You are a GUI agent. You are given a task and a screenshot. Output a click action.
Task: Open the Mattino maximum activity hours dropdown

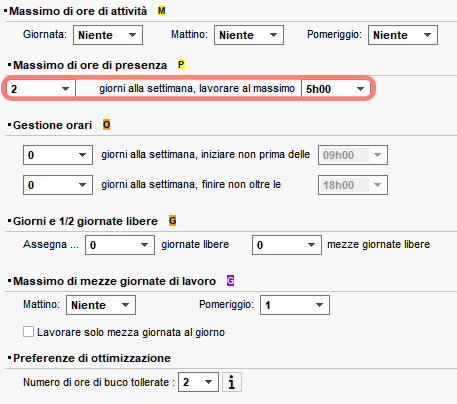pos(249,35)
